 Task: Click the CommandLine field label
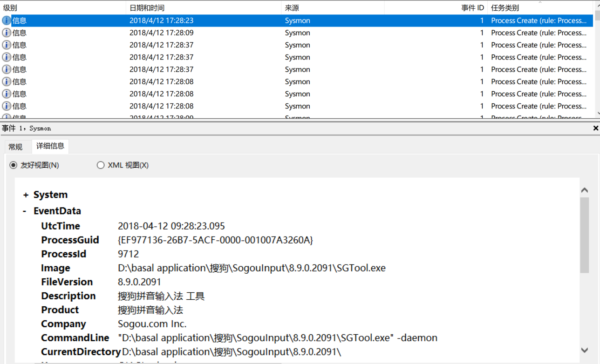[75, 338]
